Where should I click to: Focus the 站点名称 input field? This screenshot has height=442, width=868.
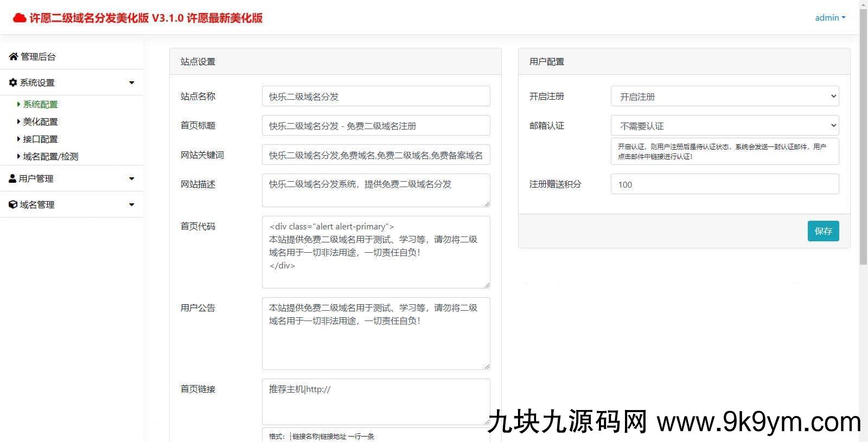(376, 96)
